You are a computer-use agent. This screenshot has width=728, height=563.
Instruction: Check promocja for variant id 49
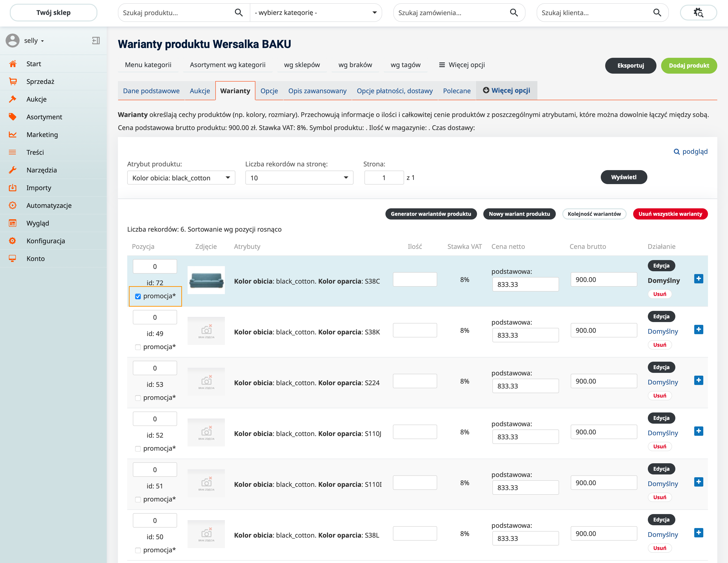coord(138,347)
